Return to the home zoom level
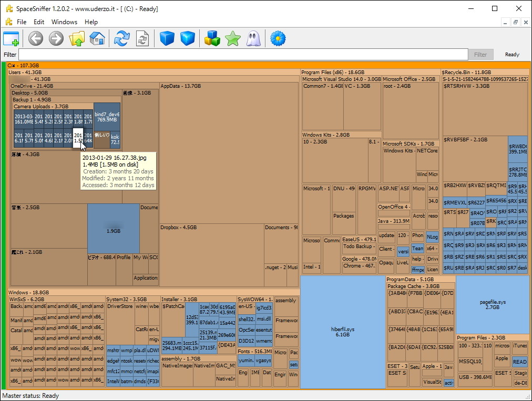 tap(97, 38)
